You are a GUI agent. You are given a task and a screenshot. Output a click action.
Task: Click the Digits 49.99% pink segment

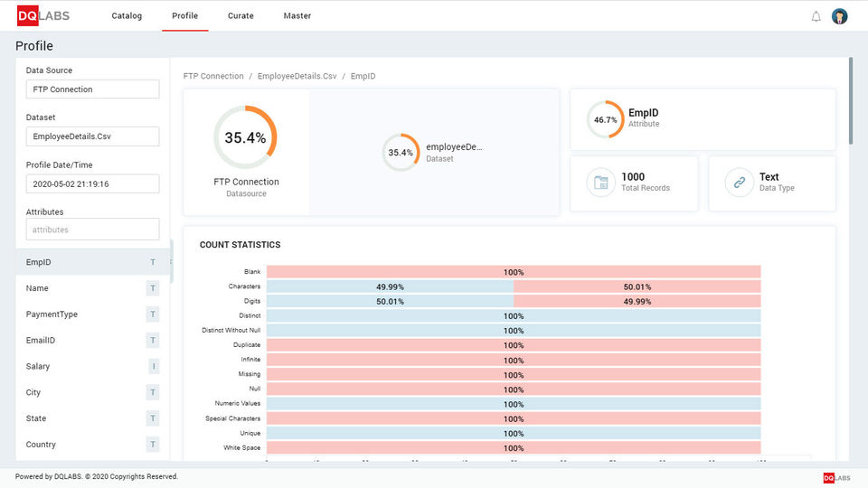[x=637, y=301]
